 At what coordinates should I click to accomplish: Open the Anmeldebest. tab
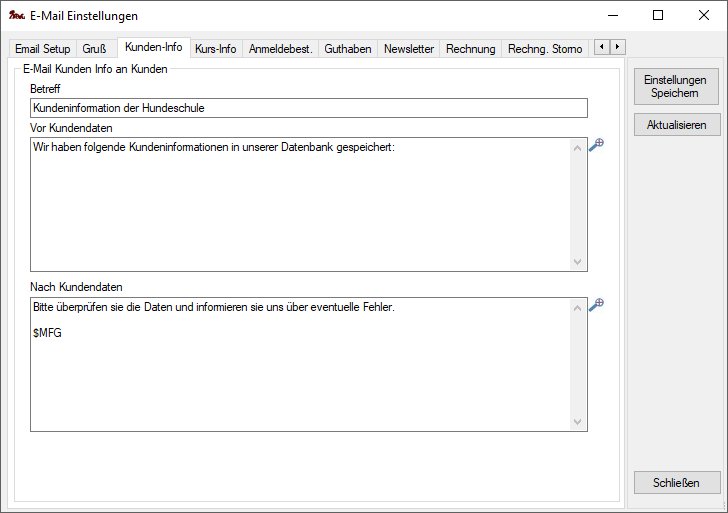(x=280, y=48)
